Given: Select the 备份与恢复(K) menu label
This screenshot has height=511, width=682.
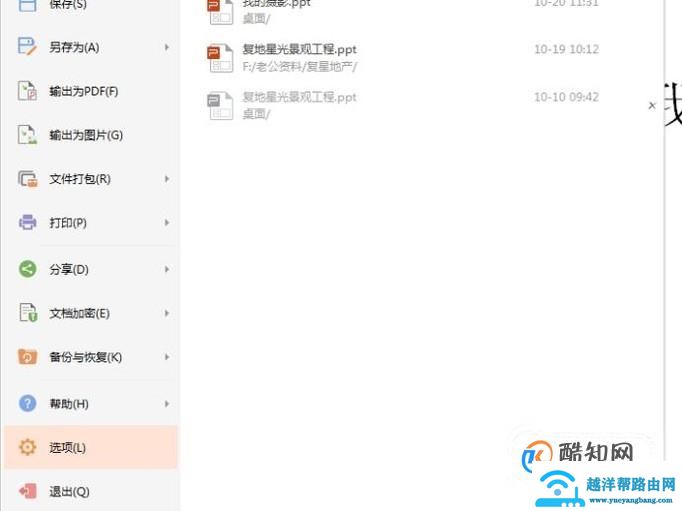Looking at the screenshot, I should [85, 357].
